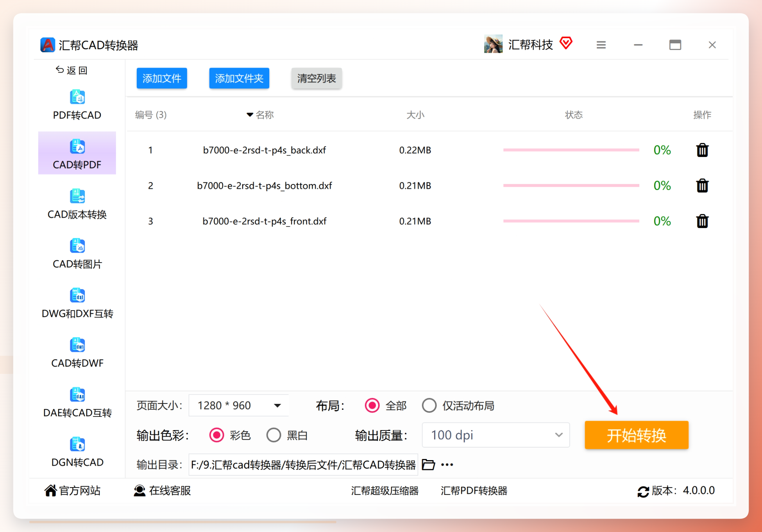Click the sort arrow beside 名称 column
762x532 pixels.
(250, 115)
